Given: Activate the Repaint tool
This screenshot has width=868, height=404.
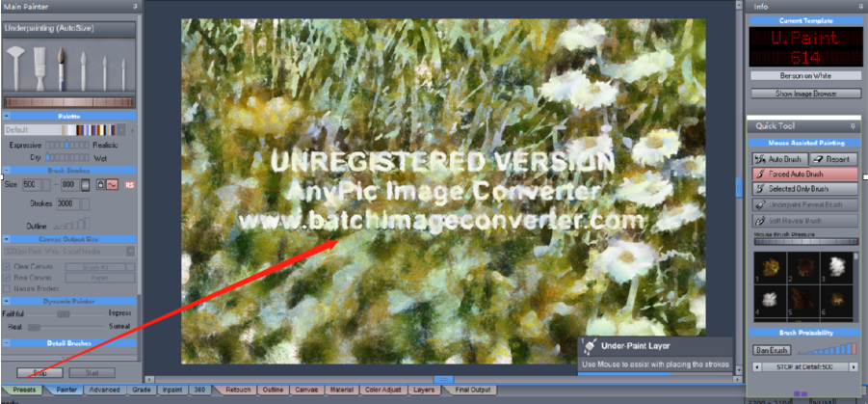Looking at the screenshot, I should (x=833, y=159).
